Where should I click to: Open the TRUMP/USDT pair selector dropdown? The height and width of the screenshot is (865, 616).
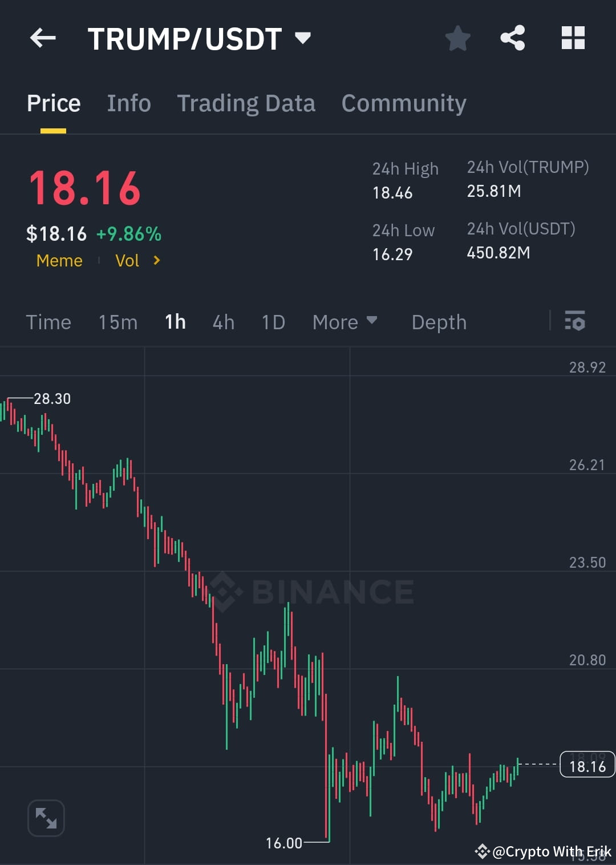pyautogui.click(x=303, y=38)
